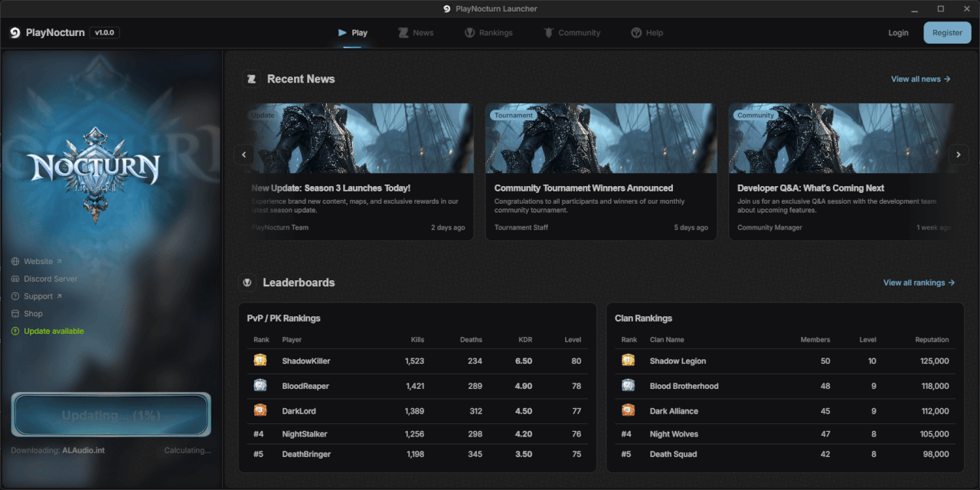This screenshot has width=980, height=490.
Task: Open the Help tab
Action: click(x=647, y=33)
